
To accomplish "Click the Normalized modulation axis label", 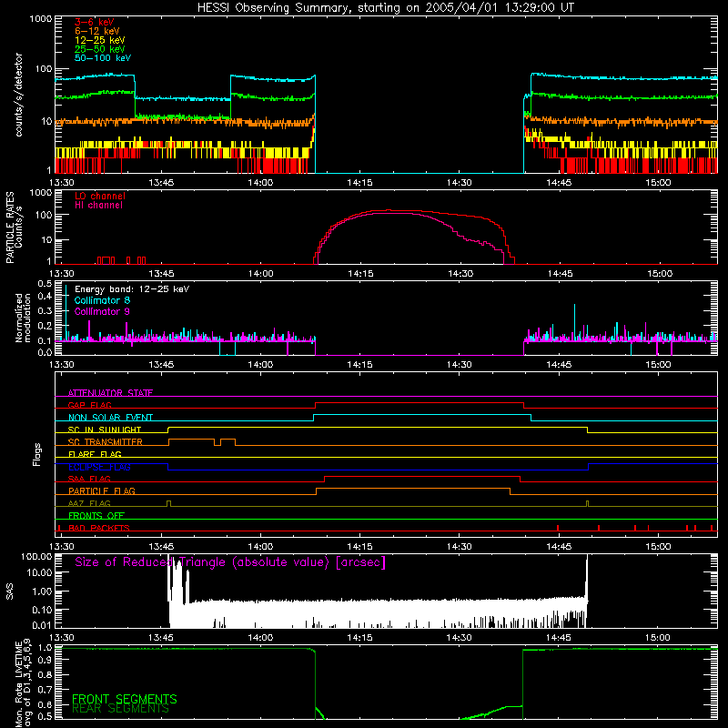I will click(x=23, y=318).
